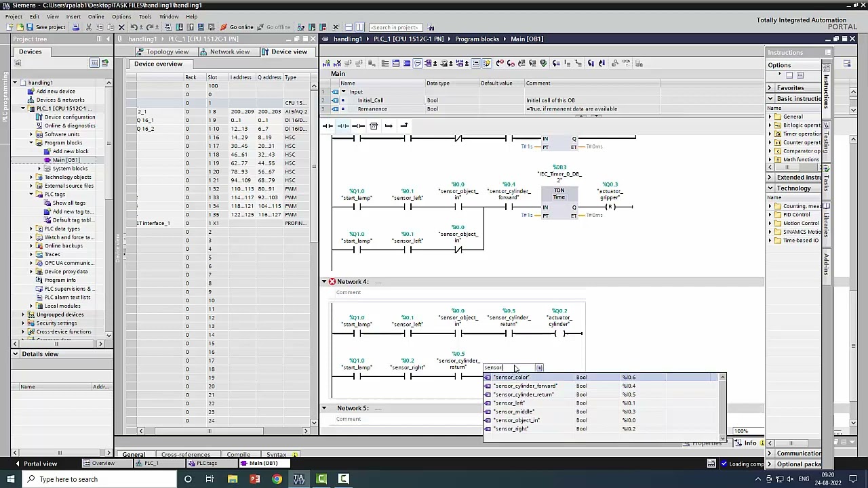Screen dimensions: 868x488
Task: Click the Windows search box on taskbar
Action: point(100,479)
